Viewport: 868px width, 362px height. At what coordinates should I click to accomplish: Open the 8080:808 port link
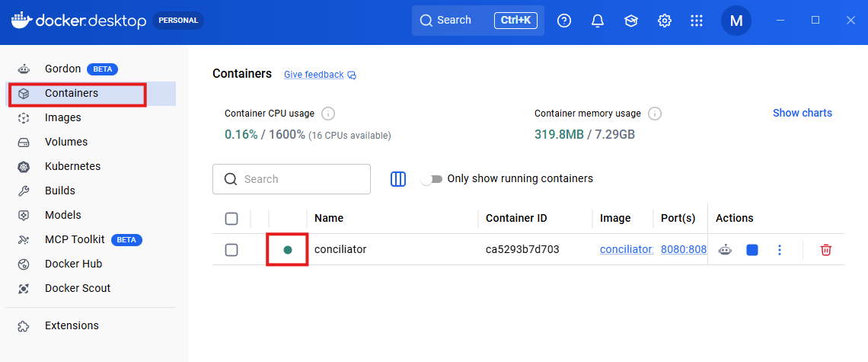tap(684, 249)
